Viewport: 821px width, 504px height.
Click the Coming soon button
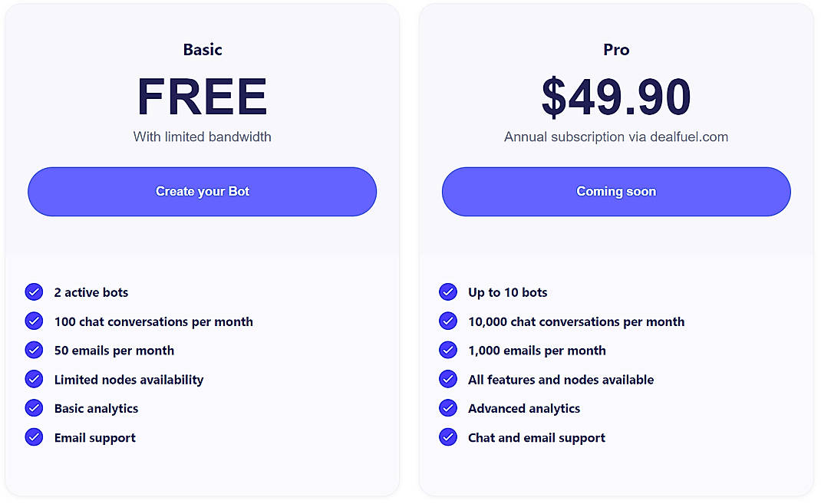pos(616,191)
